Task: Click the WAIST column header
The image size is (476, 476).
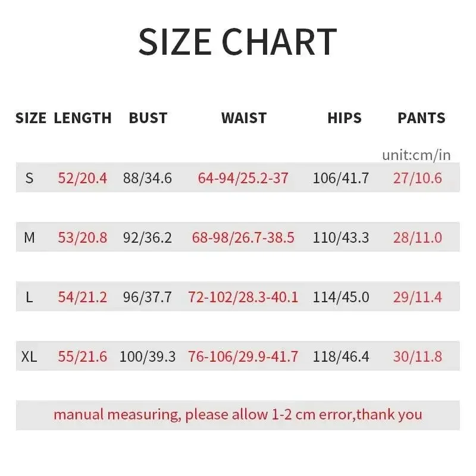Action: (x=244, y=118)
